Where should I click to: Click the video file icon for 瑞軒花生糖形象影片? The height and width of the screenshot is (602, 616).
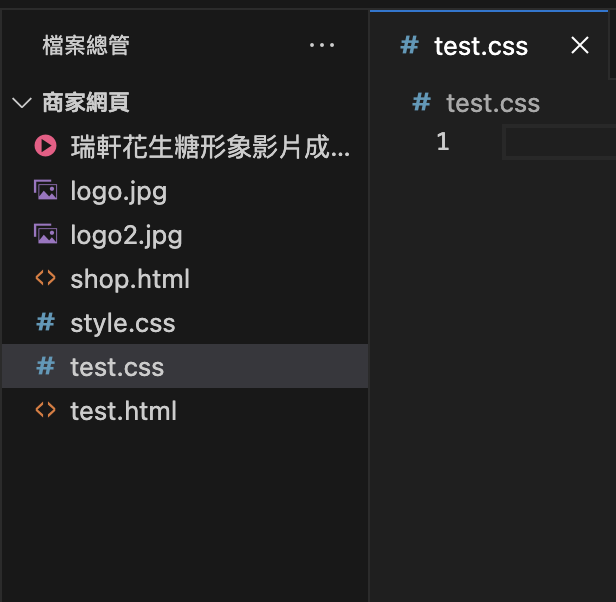[x=45, y=147]
